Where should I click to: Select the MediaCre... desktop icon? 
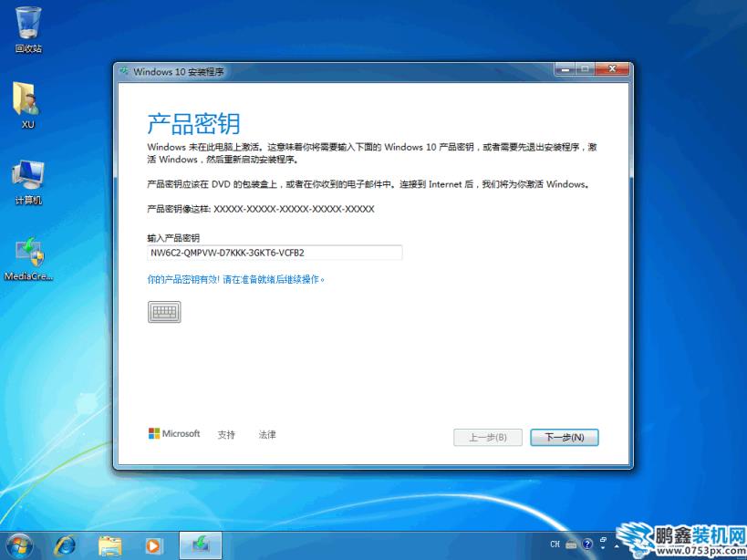(28, 259)
